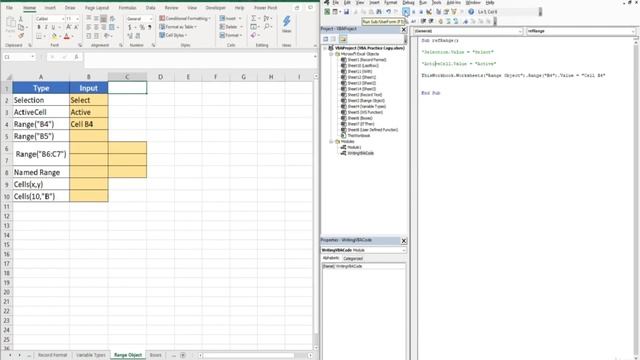
Task: Click cell B4 containing Cell B4
Action: [x=89, y=124]
